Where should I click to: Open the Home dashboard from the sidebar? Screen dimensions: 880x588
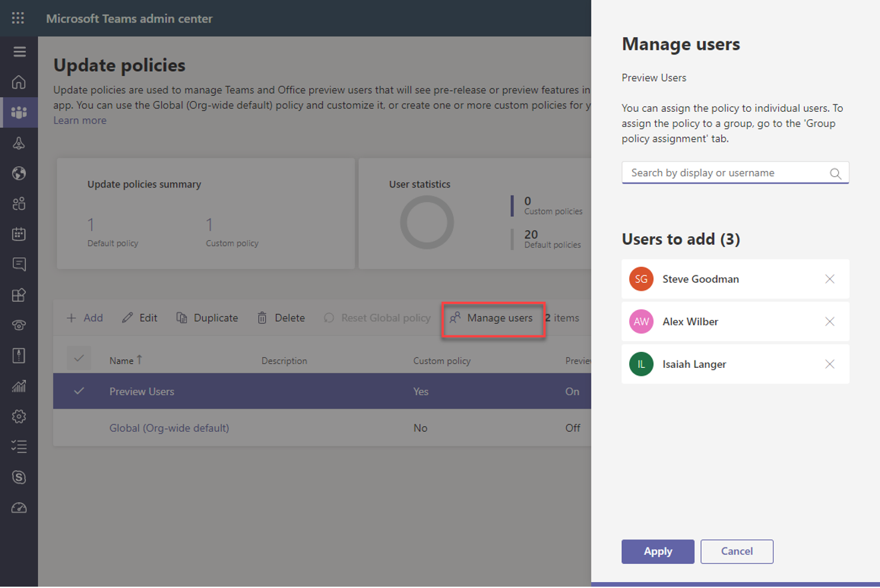coord(19,82)
